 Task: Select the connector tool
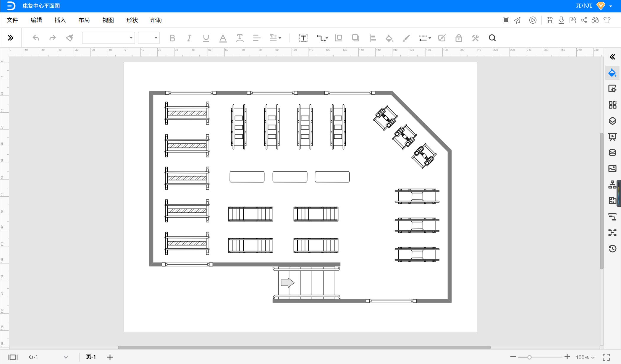click(322, 38)
